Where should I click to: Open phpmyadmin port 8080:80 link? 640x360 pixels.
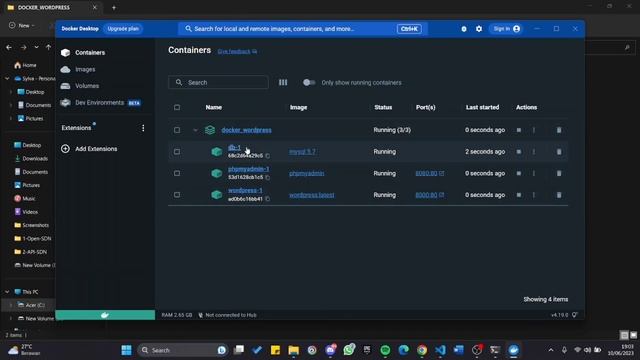click(x=429, y=173)
